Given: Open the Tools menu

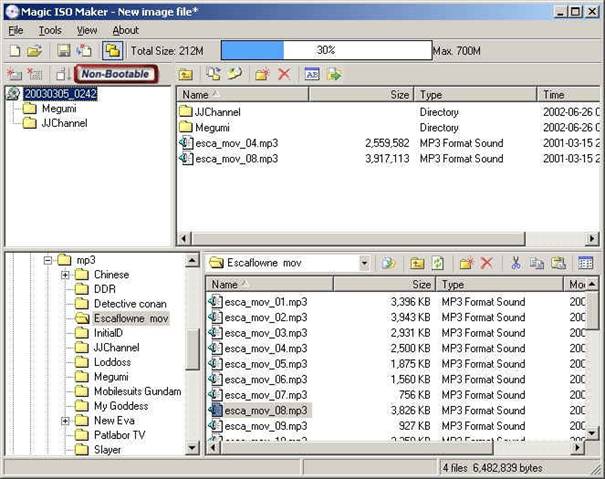Looking at the screenshot, I should (x=50, y=30).
